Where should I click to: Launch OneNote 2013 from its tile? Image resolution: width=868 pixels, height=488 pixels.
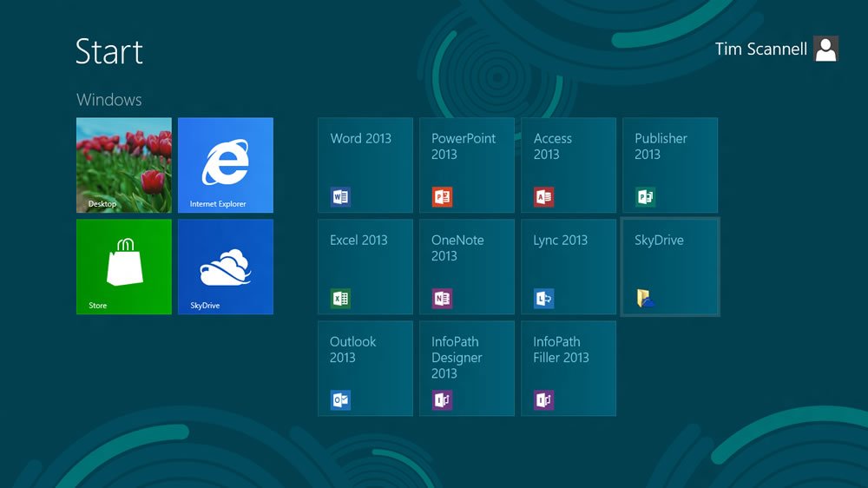[467, 267]
